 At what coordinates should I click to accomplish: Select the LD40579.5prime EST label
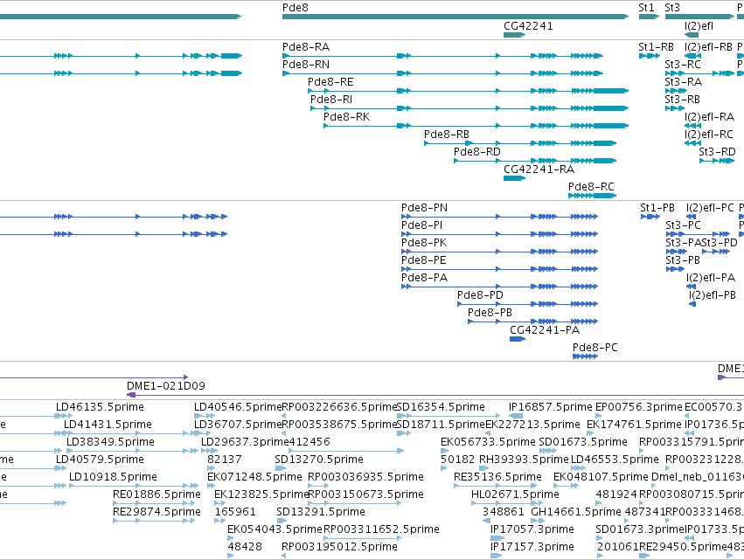tap(100, 460)
